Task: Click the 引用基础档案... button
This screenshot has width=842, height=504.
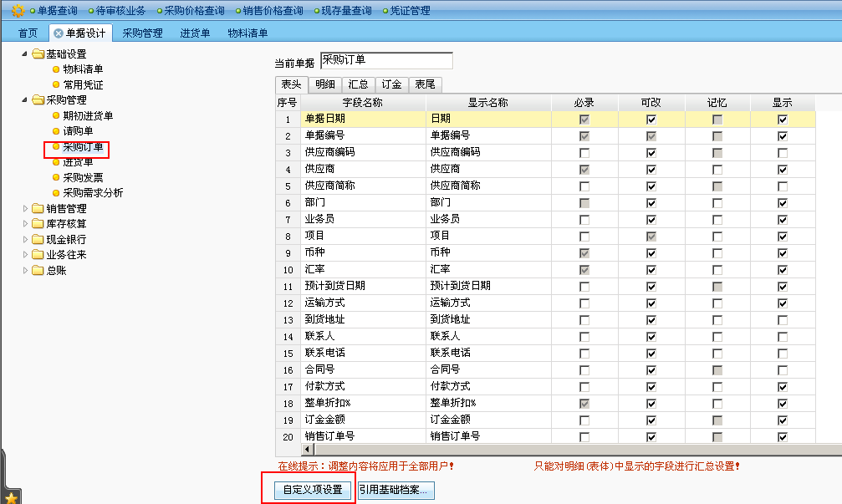Action: point(395,490)
